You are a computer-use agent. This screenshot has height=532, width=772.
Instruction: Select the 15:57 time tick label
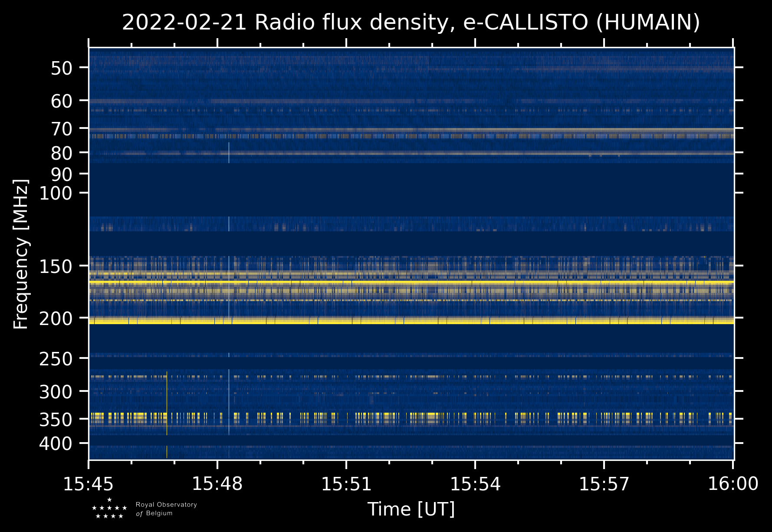coord(604,484)
